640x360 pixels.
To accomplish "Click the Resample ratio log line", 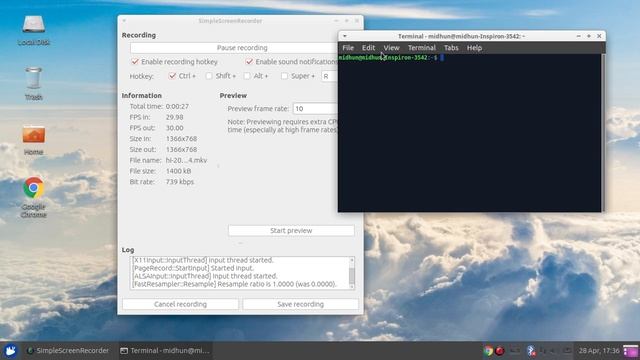I will 235,284.
